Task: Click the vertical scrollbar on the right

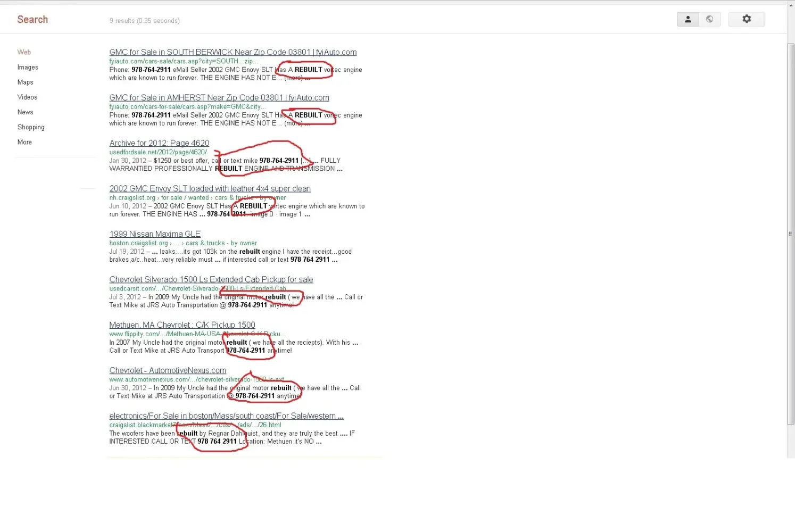Action: coord(790,234)
